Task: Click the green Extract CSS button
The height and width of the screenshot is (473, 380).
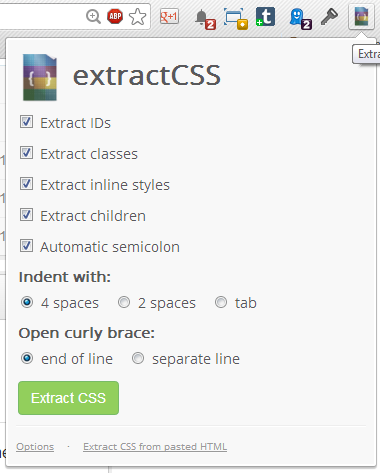Action: tap(68, 398)
